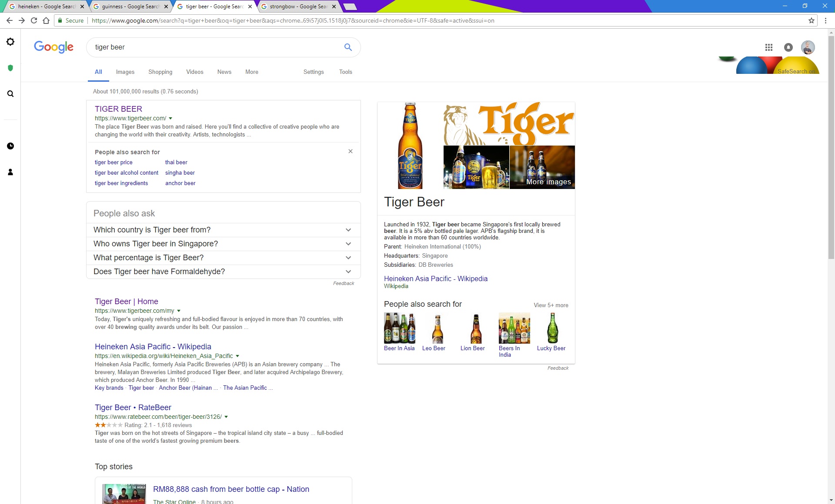This screenshot has height=504, width=835.
Task: Switch to the Images results tab
Action: coord(125,72)
